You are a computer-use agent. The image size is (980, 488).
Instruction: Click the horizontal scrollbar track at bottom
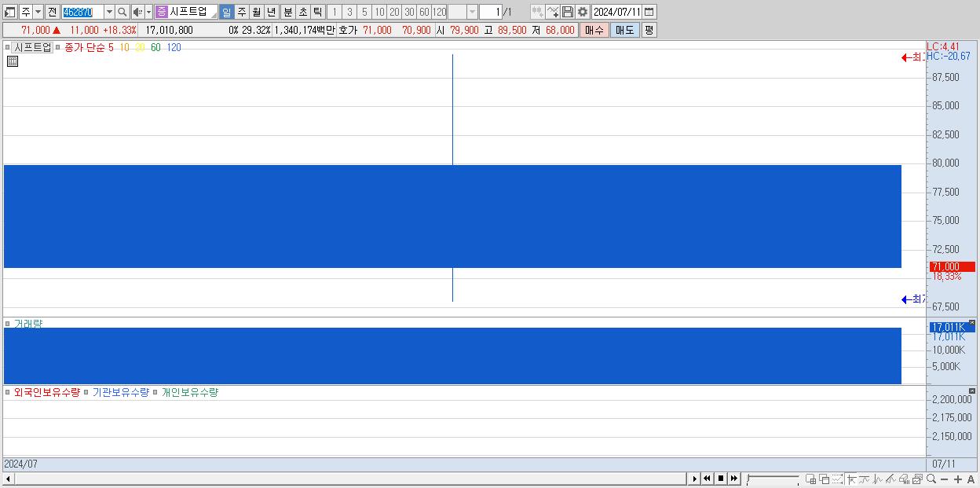350,479
